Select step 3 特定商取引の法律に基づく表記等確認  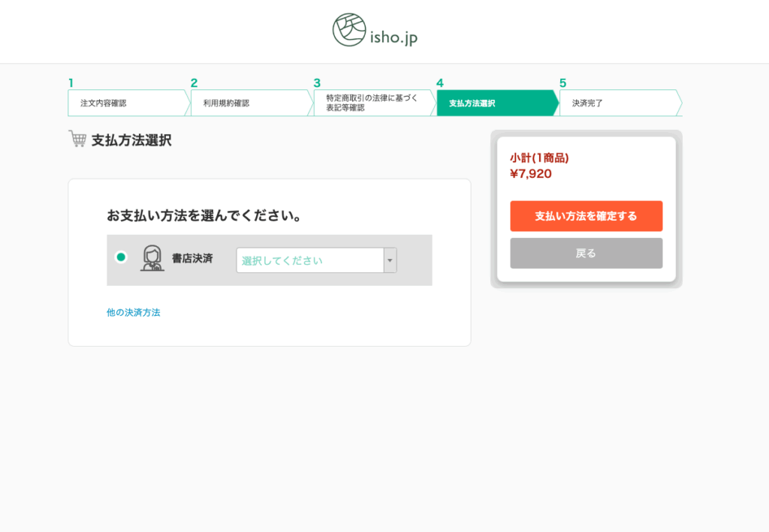pos(372,103)
